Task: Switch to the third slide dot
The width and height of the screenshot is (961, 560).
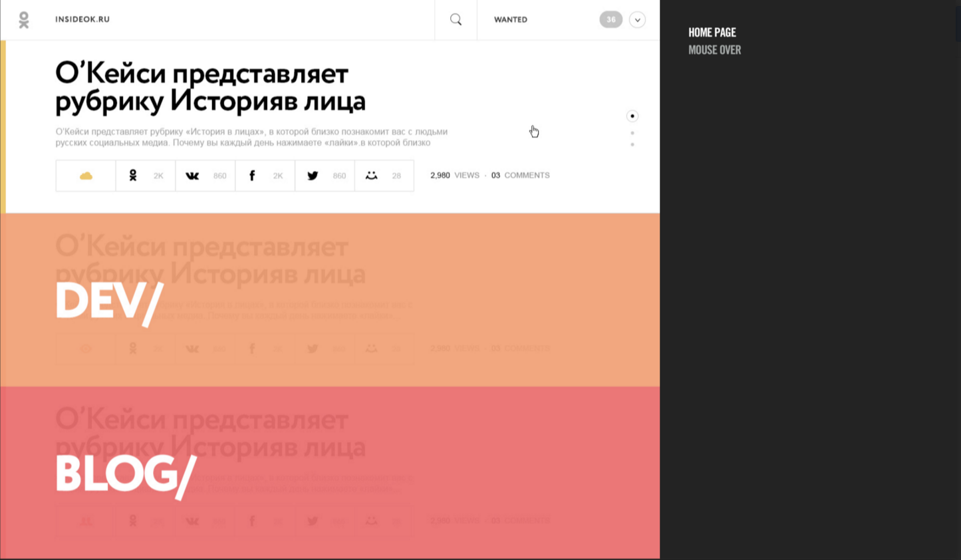Action: click(x=632, y=144)
